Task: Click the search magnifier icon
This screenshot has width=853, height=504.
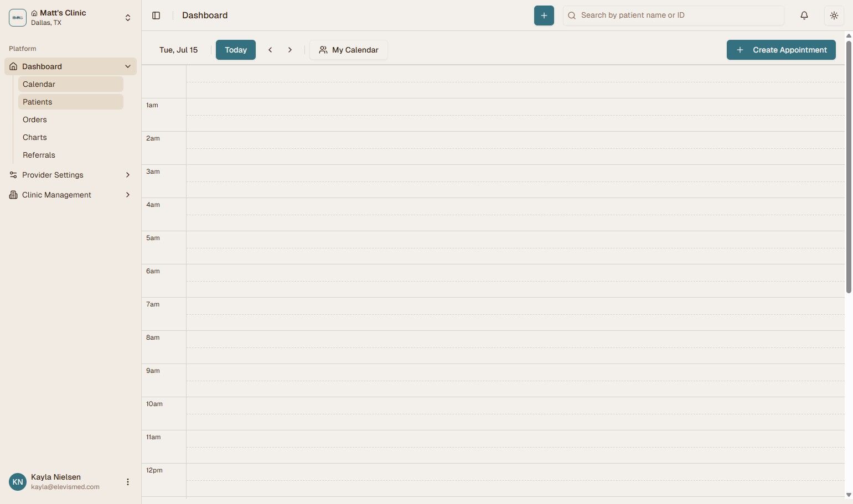Action: coord(572,15)
